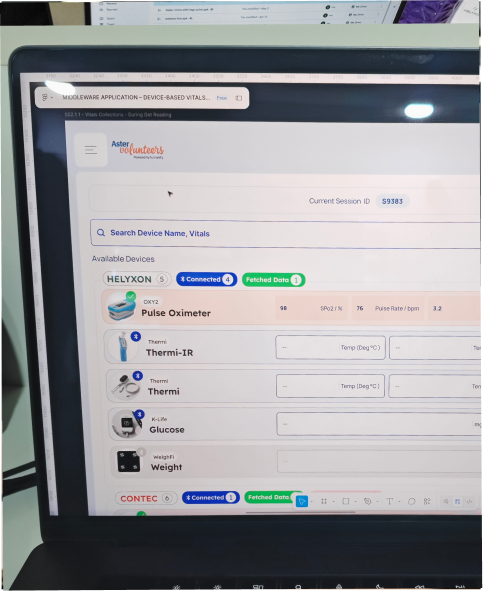The image size is (483, 591).
Task: Expand the Pen tool options arrow
Action: pos(377,501)
